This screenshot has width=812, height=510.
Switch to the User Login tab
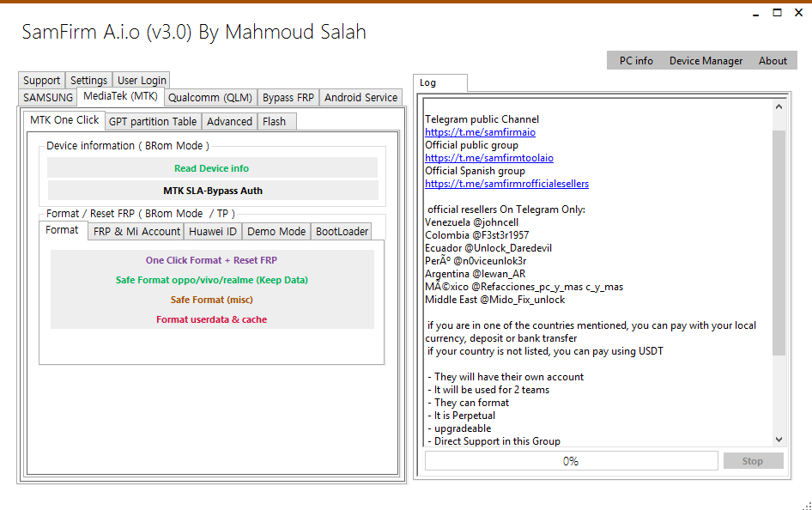point(142,80)
